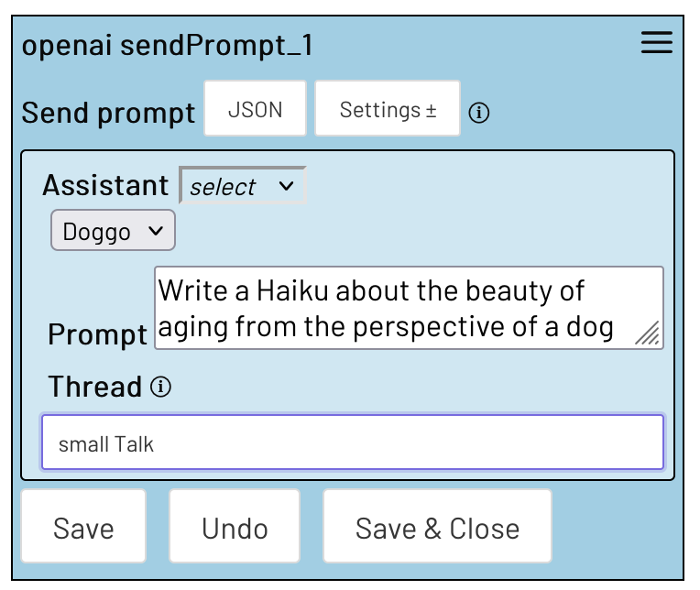
Task: Toggle the JSON view
Action: 255,110
